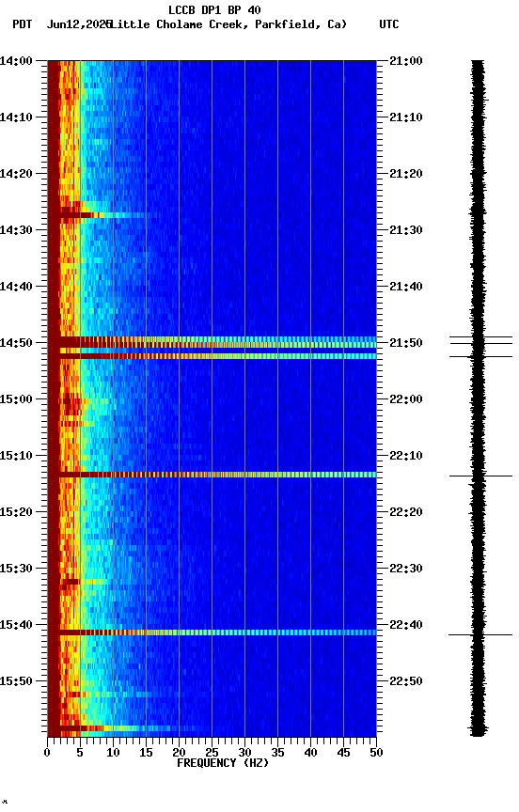Click the 14:20 PDT time label
This screenshot has height=812, width=519.
(16, 174)
